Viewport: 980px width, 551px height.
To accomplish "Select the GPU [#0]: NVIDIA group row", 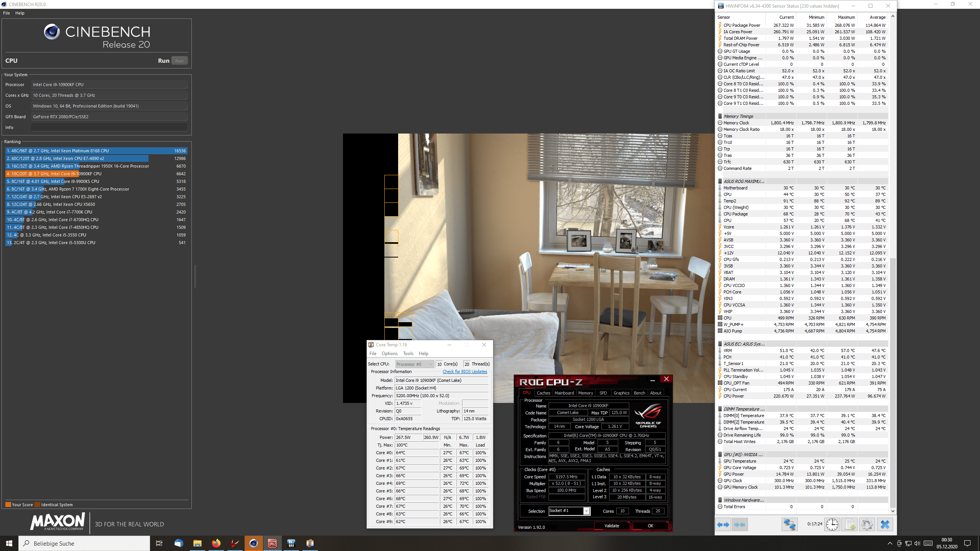I will tap(802, 455).
